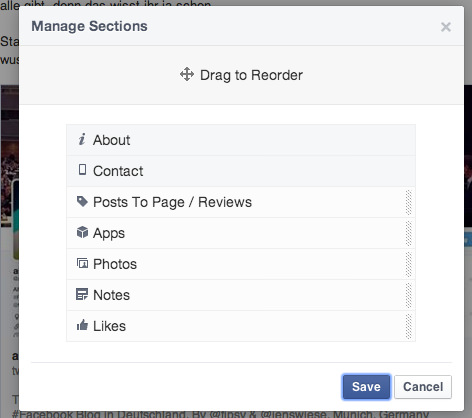Viewport: 472px width, 418px height.
Task: Click the Posts To Page tag icon
Action: click(x=82, y=201)
